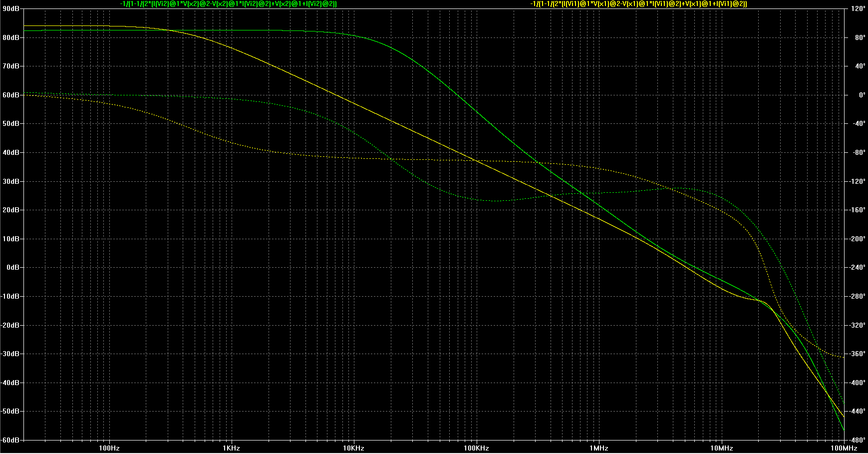Click the "30dB" left axis value

[10, 181]
